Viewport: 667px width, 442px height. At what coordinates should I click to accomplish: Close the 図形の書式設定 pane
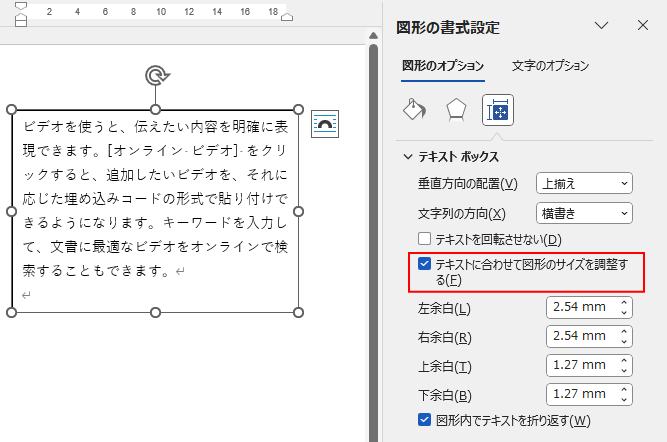click(643, 26)
